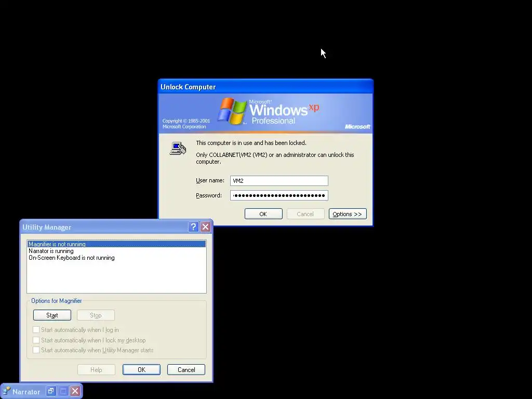The width and height of the screenshot is (532, 399).
Task: Restore the minimized Narrator window
Action: [x=50, y=391]
